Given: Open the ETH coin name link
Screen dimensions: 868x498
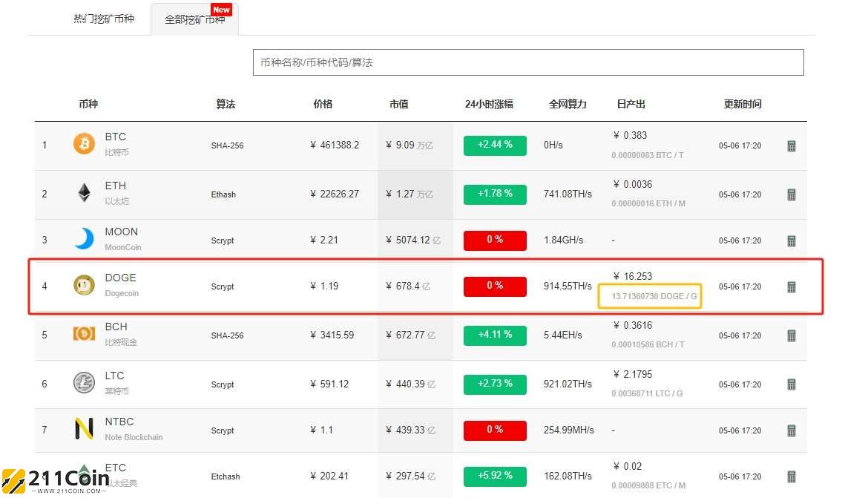Looking at the screenshot, I should [x=116, y=186].
